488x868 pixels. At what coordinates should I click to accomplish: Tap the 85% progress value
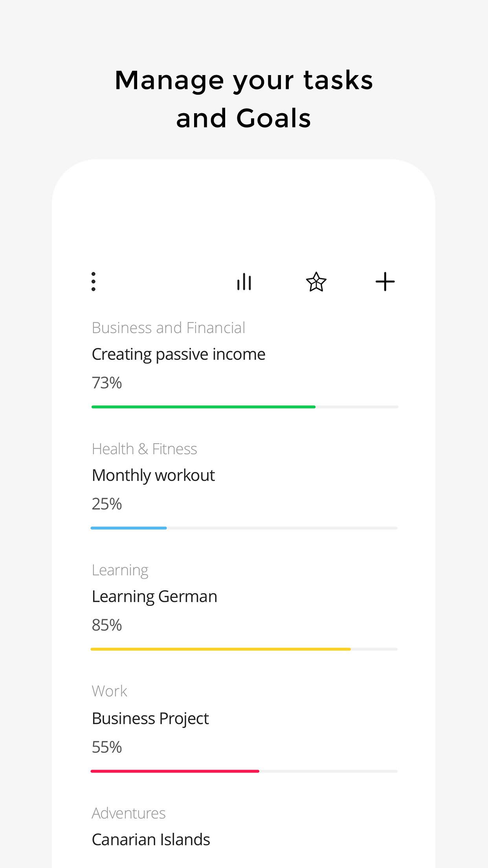pyautogui.click(x=106, y=625)
